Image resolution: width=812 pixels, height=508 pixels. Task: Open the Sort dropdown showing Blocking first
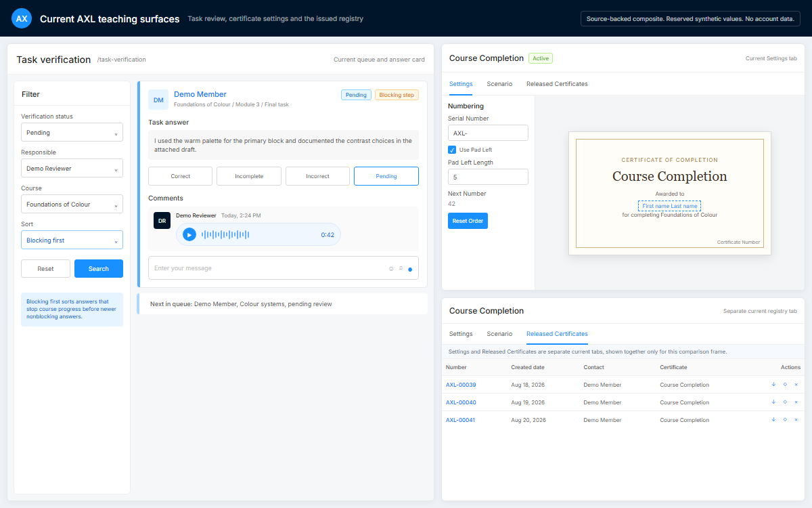[72, 240]
